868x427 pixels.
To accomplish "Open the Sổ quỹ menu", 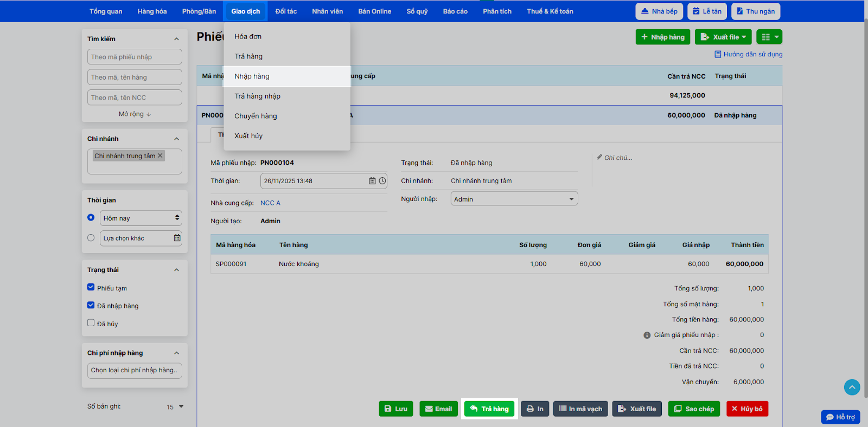I will [417, 11].
